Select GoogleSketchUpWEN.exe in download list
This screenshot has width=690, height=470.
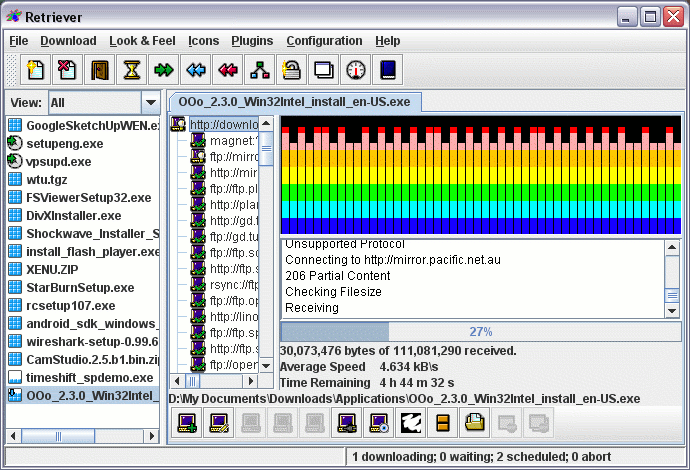84,125
